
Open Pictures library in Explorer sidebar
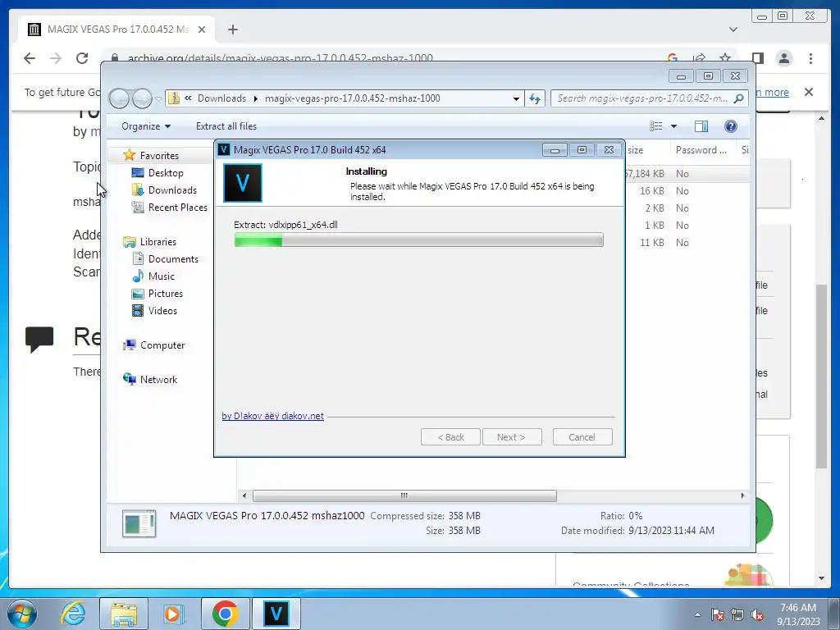tap(166, 294)
